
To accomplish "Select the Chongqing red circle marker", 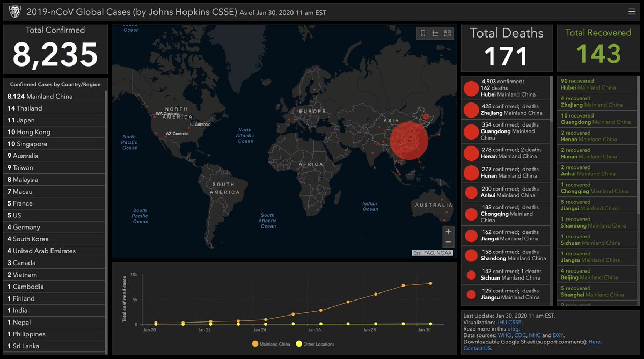I will point(471,214).
